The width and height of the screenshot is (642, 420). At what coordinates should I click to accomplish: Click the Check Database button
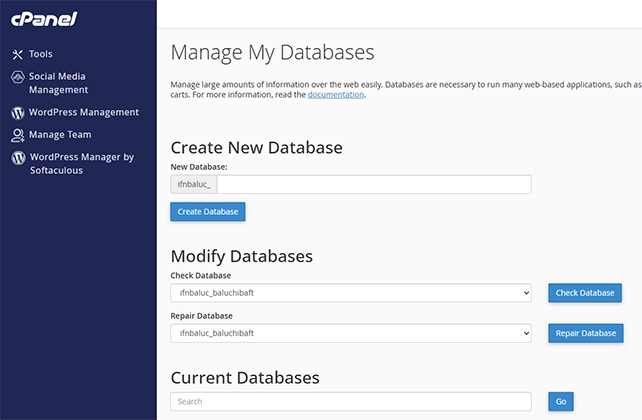(x=585, y=293)
